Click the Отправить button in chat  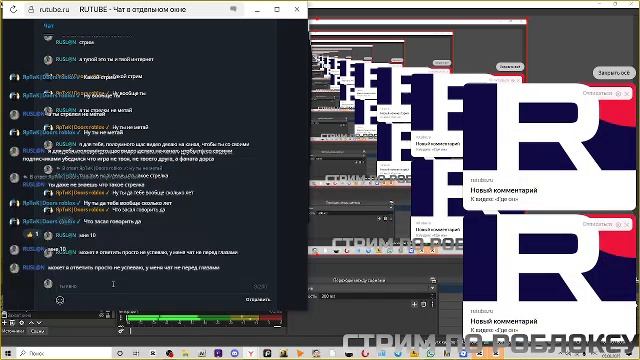point(258,300)
